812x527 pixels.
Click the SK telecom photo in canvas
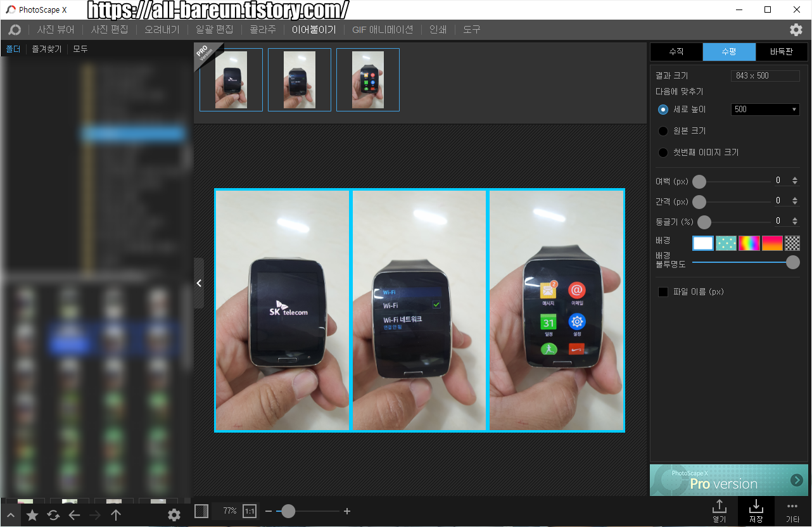coord(282,310)
